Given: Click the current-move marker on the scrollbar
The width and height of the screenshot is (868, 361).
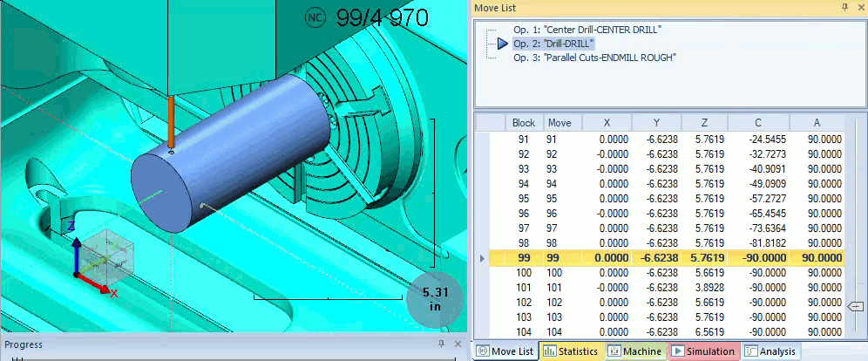Looking at the screenshot, I should pyautogui.click(x=856, y=306).
